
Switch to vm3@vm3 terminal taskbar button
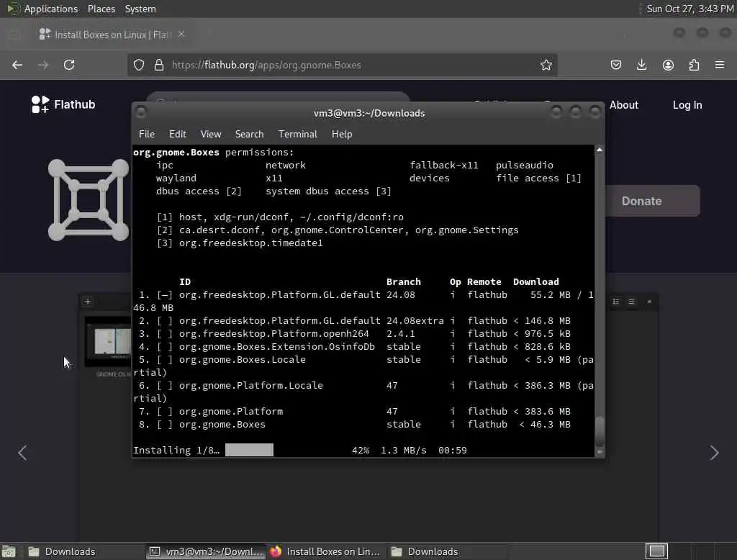point(205,551)
